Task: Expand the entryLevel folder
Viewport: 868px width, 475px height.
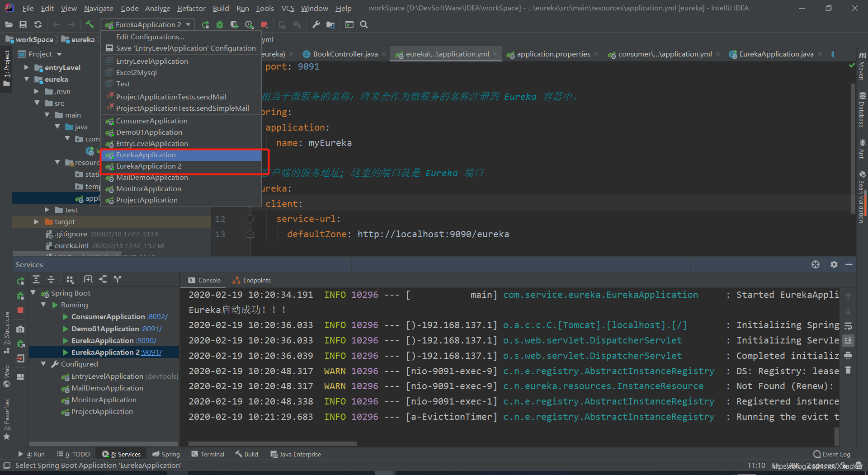Action: point(26,67)
